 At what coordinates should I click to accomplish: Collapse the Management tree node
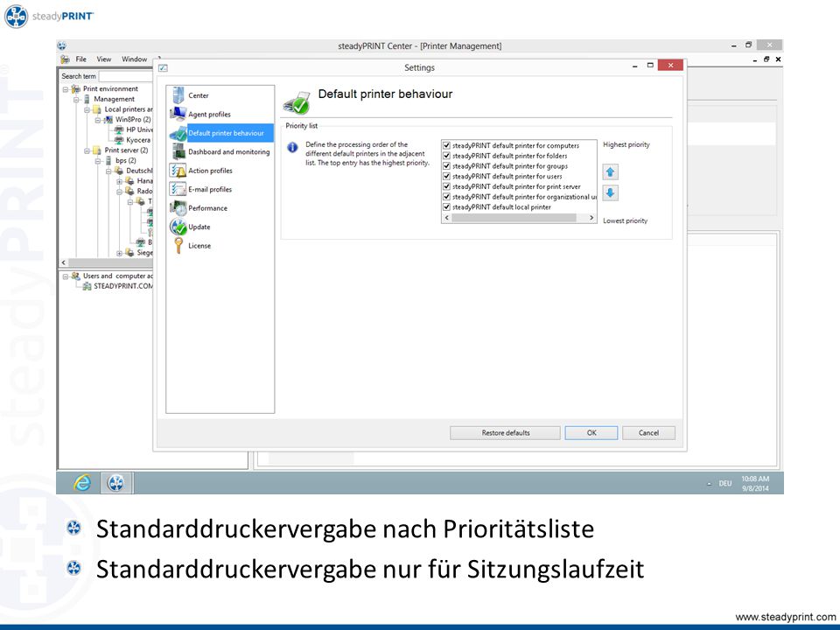[77, 100]
